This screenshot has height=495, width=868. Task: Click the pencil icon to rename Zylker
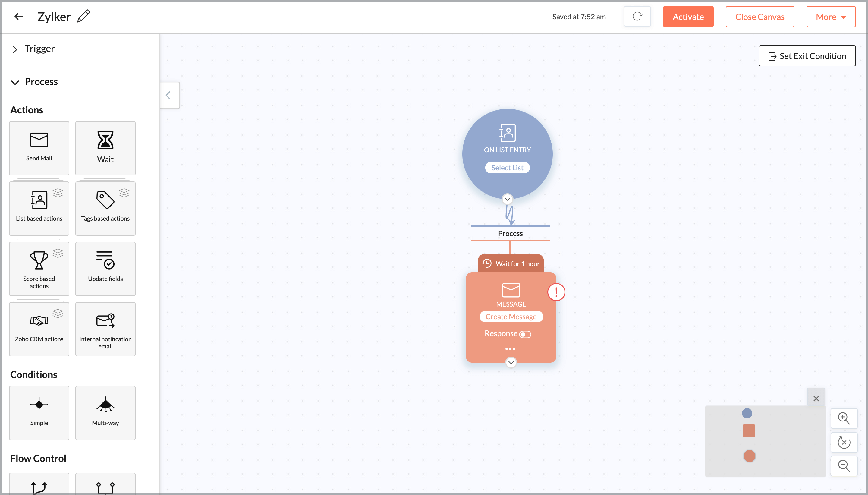[x=83, y=16]
